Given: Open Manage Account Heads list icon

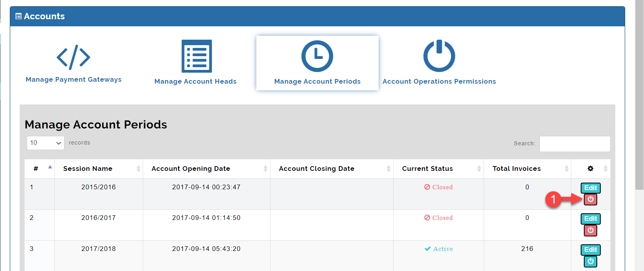Looking at the screenshot, I should 197,56.
